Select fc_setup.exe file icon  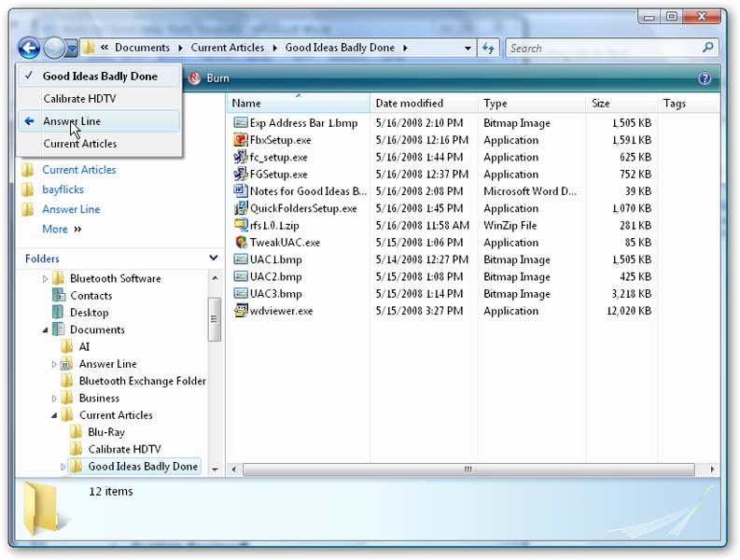(x=241, y=157)
